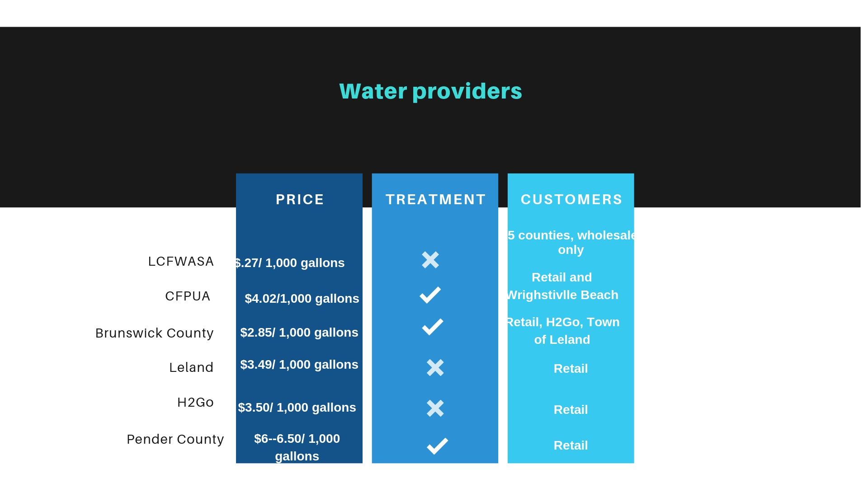
Task: Click the CFPUA provider label
Action: click(188, 296)
